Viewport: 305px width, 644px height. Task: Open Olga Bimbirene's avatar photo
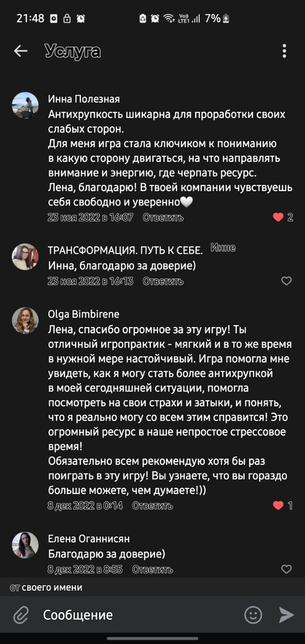(x=25, y=320)
